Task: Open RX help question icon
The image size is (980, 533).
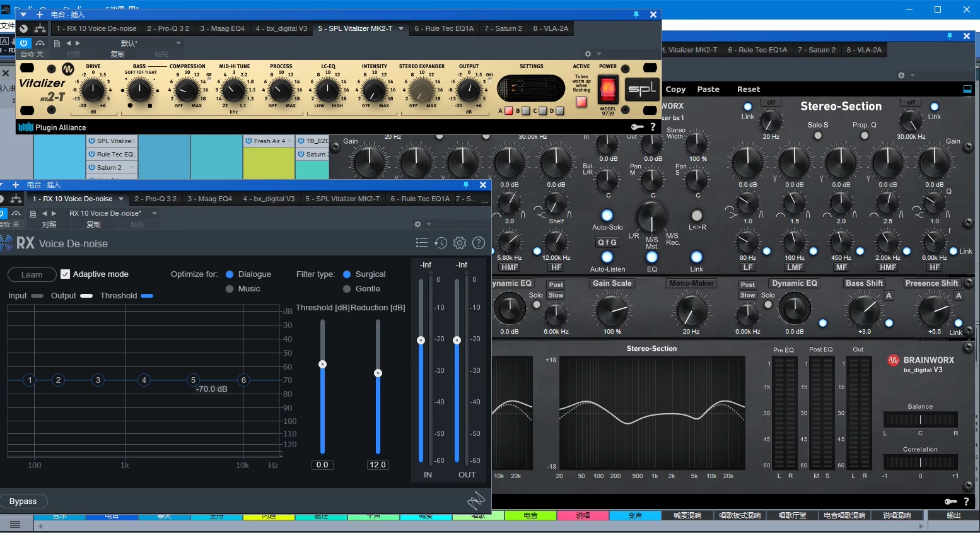Action: [x=479, y=243]
